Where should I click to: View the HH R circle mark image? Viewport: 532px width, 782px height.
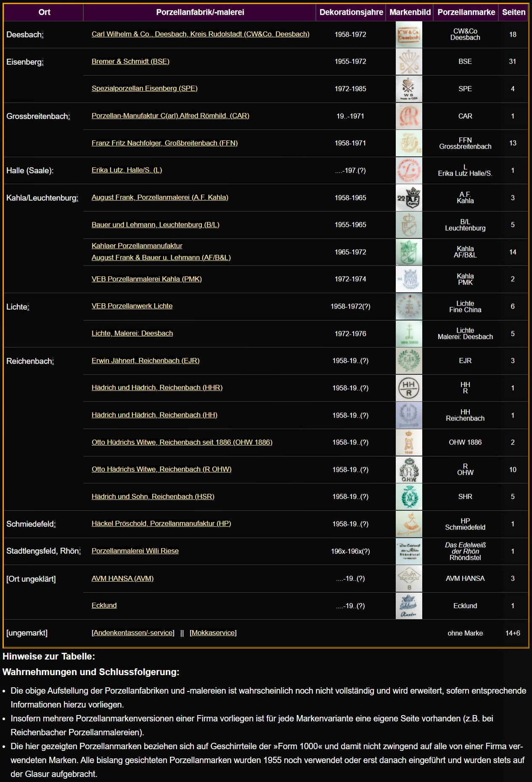coord(409,388)
